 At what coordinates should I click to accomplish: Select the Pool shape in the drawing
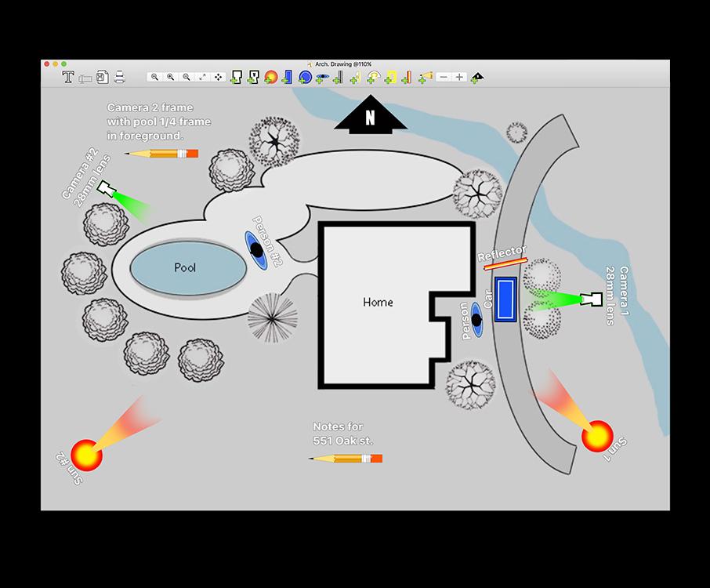click(186, 267)
